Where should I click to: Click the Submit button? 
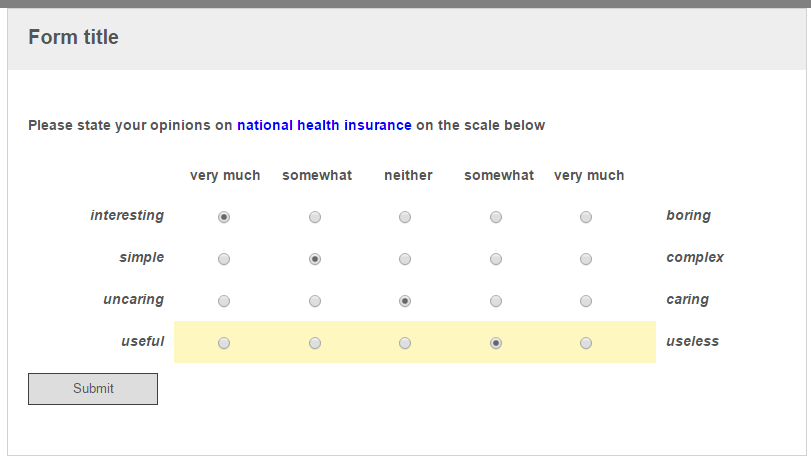click(93, 389)
